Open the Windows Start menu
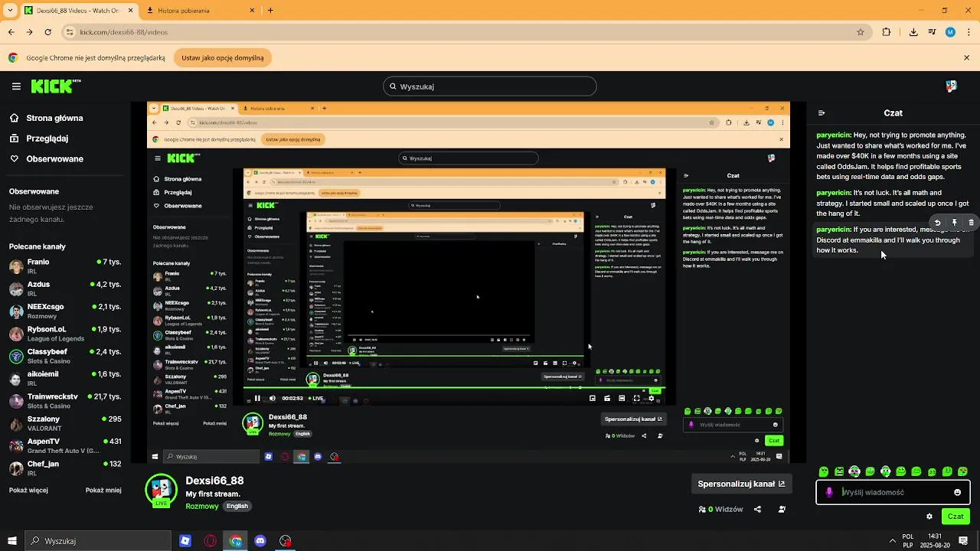 coord(11,541)
